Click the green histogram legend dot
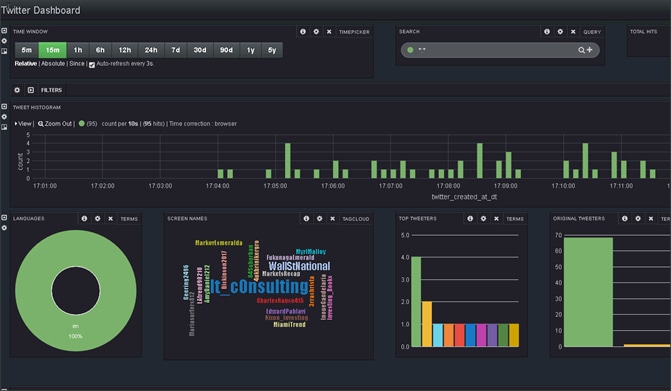Image resolution: width=671 pixels, height=391 pixels. [82, 123]
